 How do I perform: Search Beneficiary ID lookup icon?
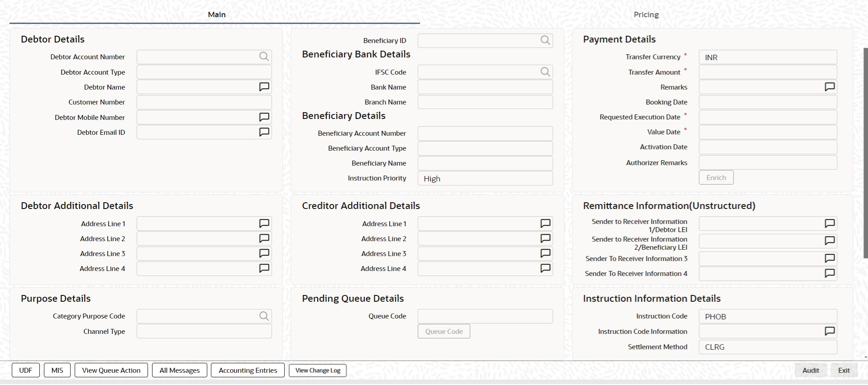pos(545,40)
